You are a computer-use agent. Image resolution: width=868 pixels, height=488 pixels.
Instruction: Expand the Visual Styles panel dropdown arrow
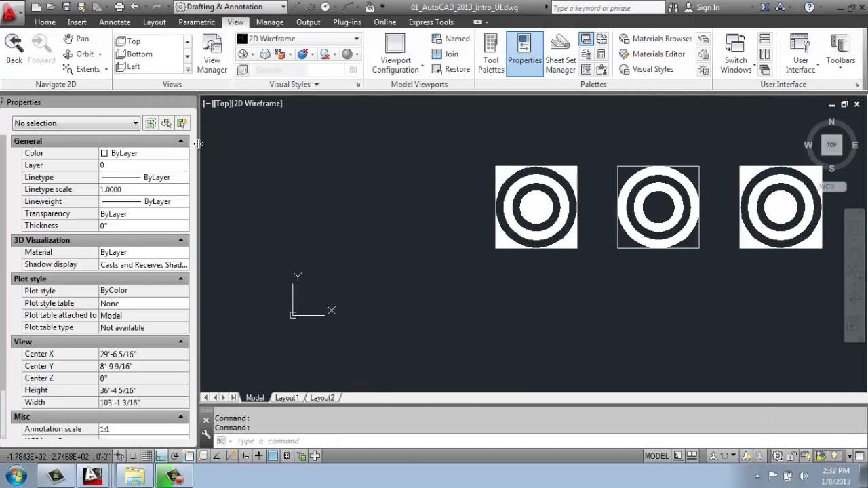(316, 85)
